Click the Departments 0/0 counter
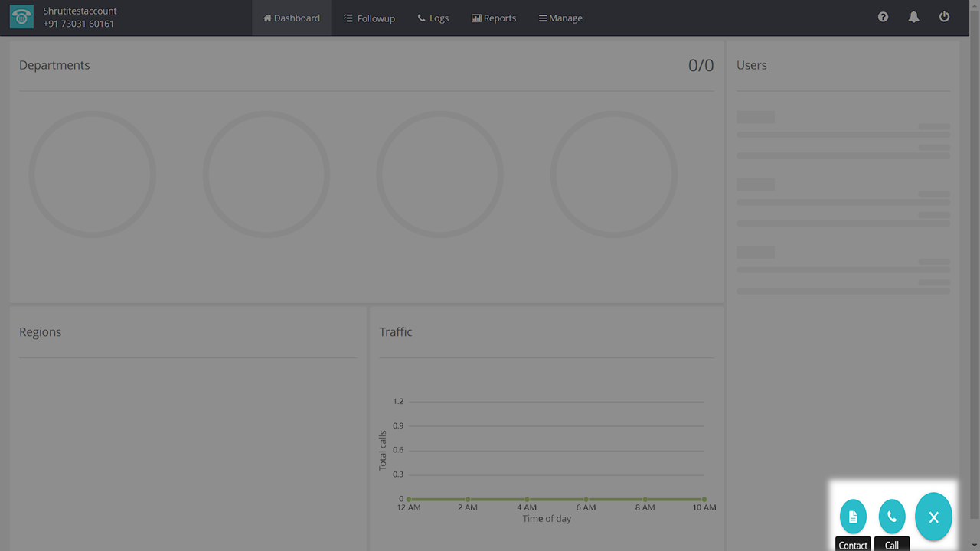980x551 pixels. tap(701, 66)
